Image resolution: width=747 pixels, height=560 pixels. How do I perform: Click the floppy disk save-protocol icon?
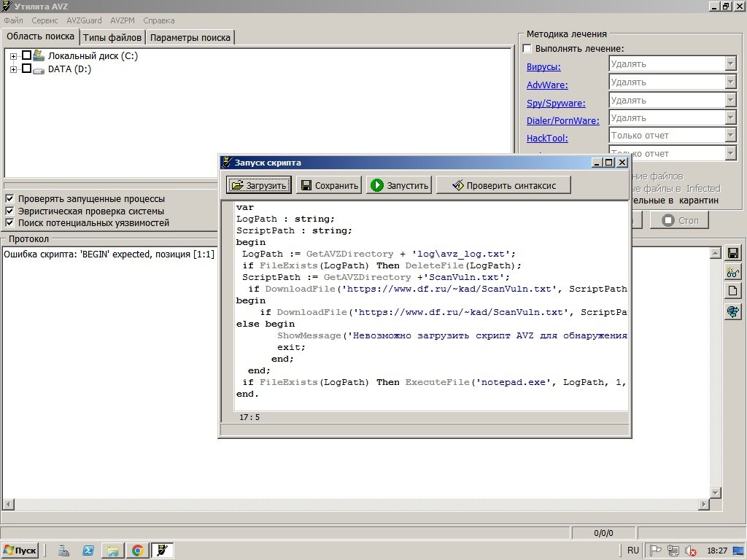click(x=733, y=253)
